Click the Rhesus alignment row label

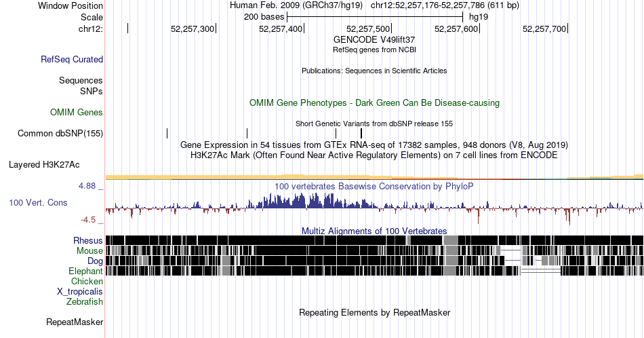pyautogui.click(x=88, y=240)
